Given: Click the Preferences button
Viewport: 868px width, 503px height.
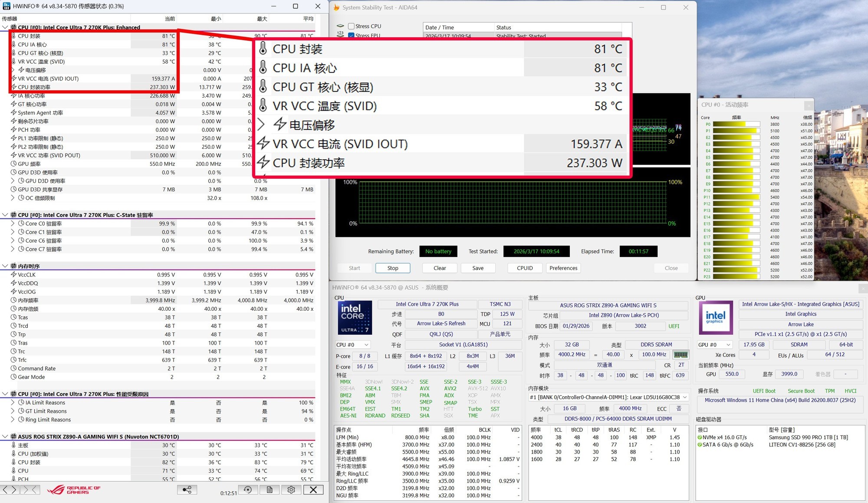Looking at the screenshot, I should tap(563, 268).
